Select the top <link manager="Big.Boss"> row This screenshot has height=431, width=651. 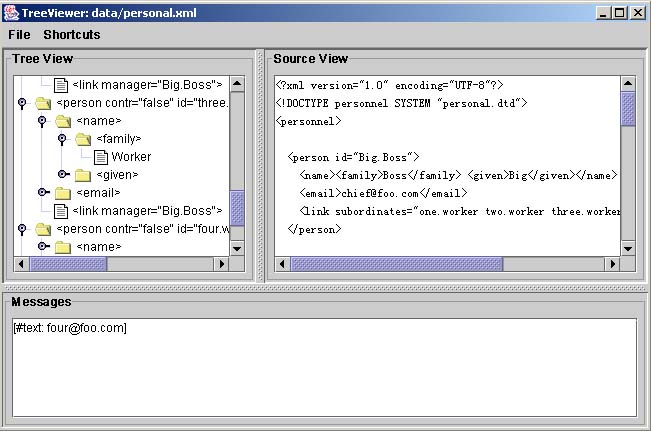click(x=147, y=85)
